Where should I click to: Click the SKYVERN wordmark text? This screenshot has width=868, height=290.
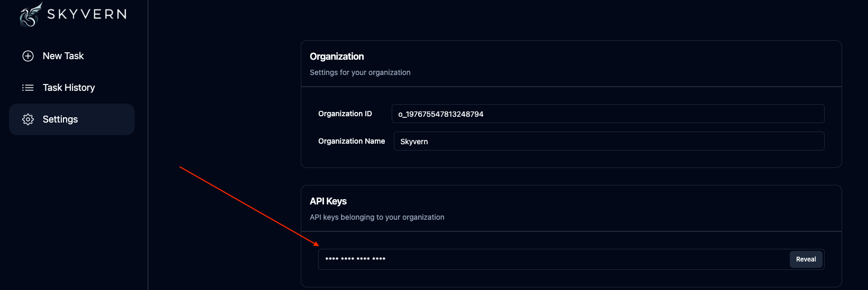coord(87,14)
